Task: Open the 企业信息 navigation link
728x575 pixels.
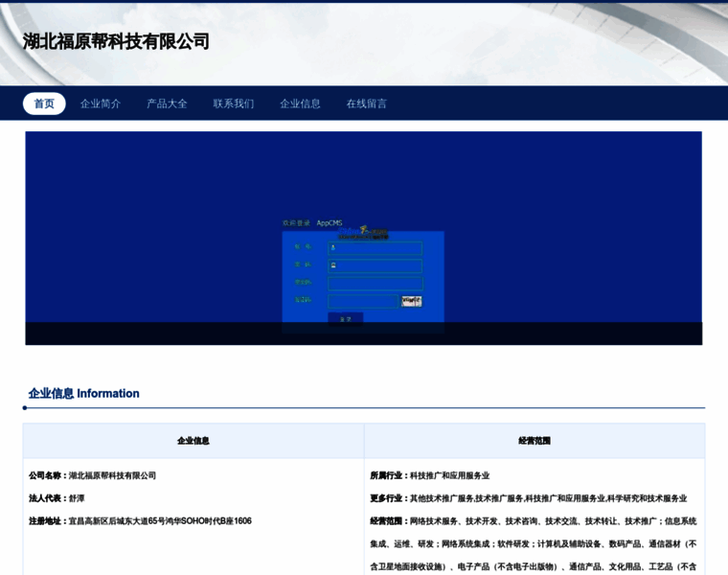Action: (x=300, y=103)
